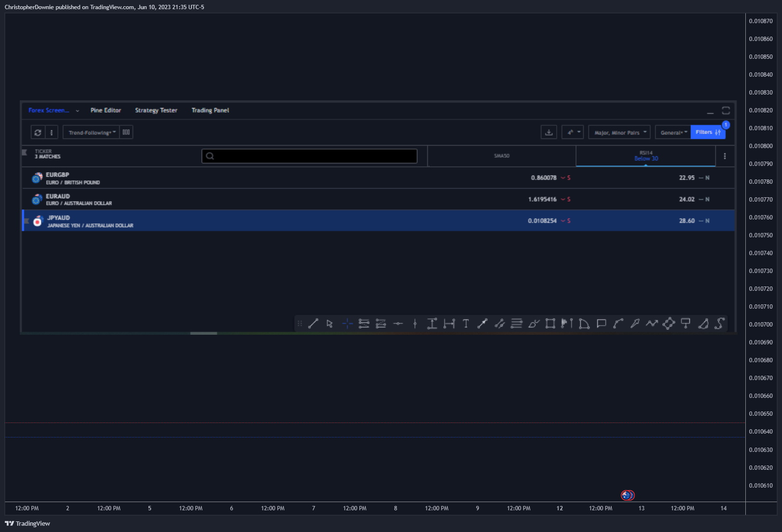Select the three parallel lines tool
The height and width of the screenshot is (532, 782).
click(517, 324)
